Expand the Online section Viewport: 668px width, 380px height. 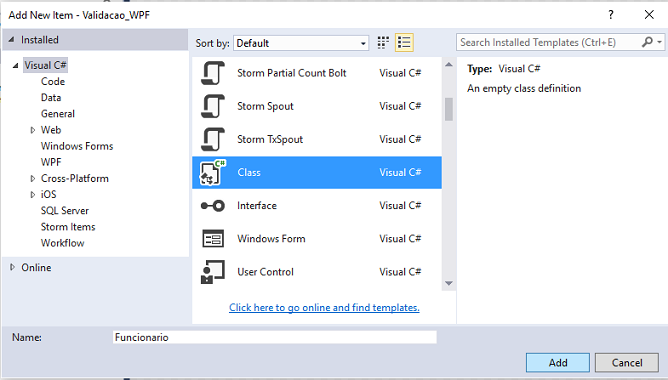click(x=12, y=267)
